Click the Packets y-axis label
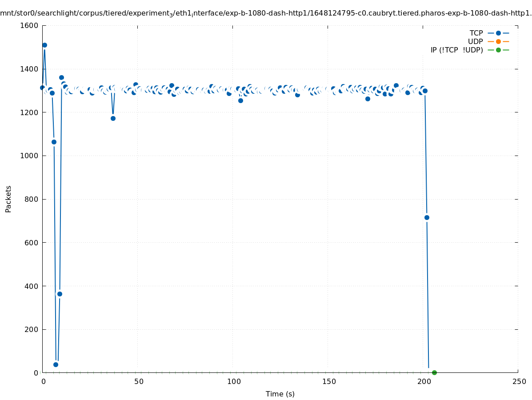The height and width of the screenshot is (400, 532). coord(8,199)
